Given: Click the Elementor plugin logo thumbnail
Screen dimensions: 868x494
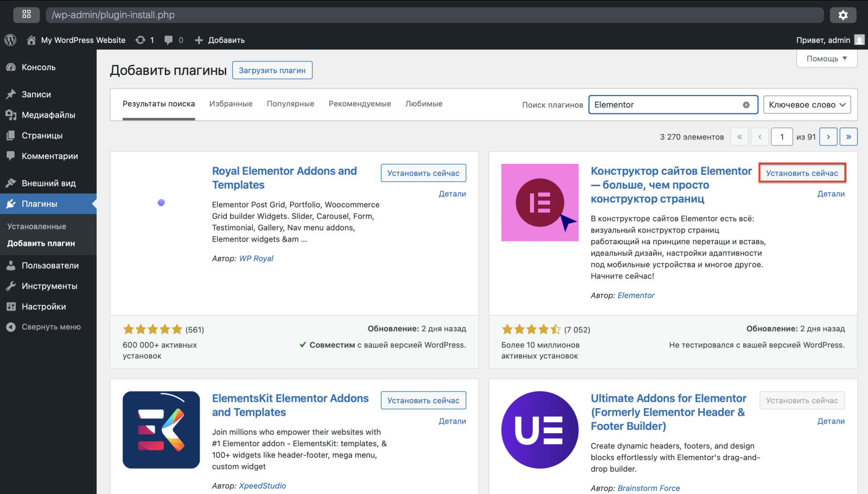Looking at the screenshot, I should point(540,202).
